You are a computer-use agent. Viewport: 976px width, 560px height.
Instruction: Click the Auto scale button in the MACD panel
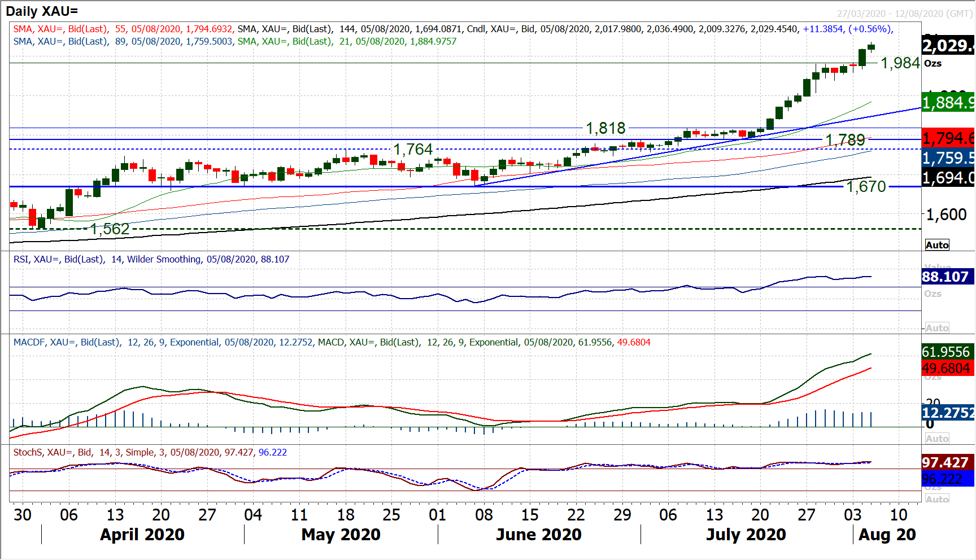[x=937, y=439]
